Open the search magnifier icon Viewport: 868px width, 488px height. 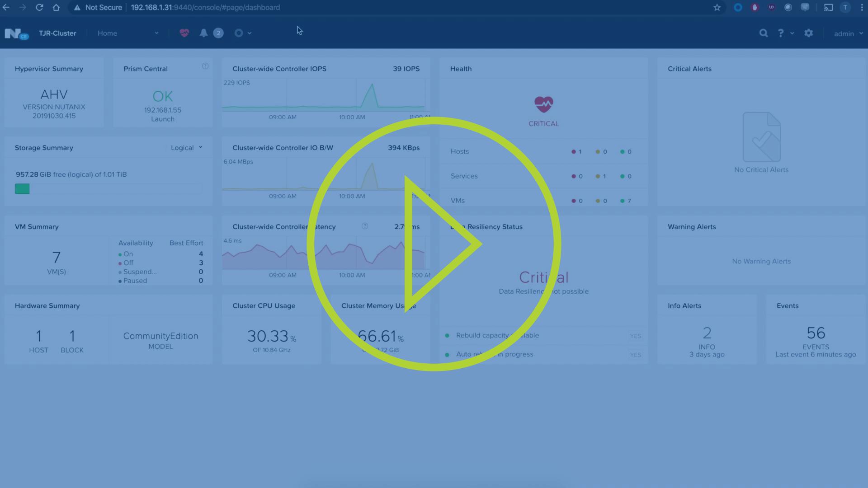pos(764,33)
